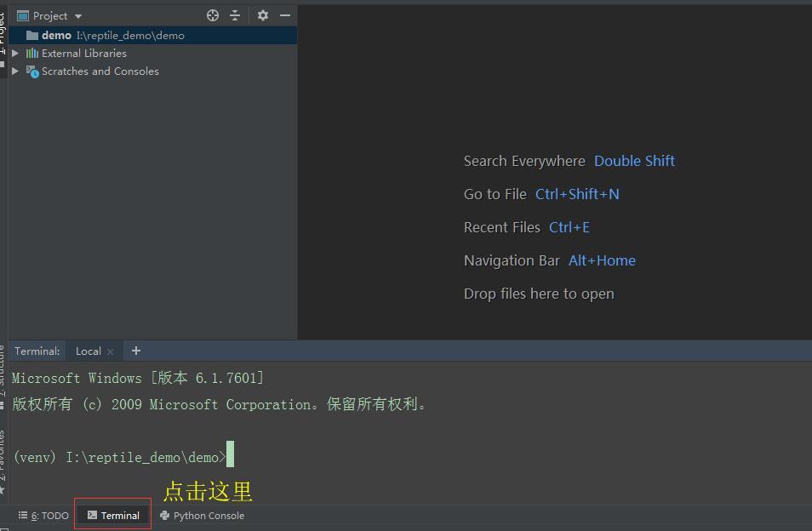The height and width of the screenshot is (531, 812).
Task: Open the Terminal tool window tab
Action: (113, 516)
